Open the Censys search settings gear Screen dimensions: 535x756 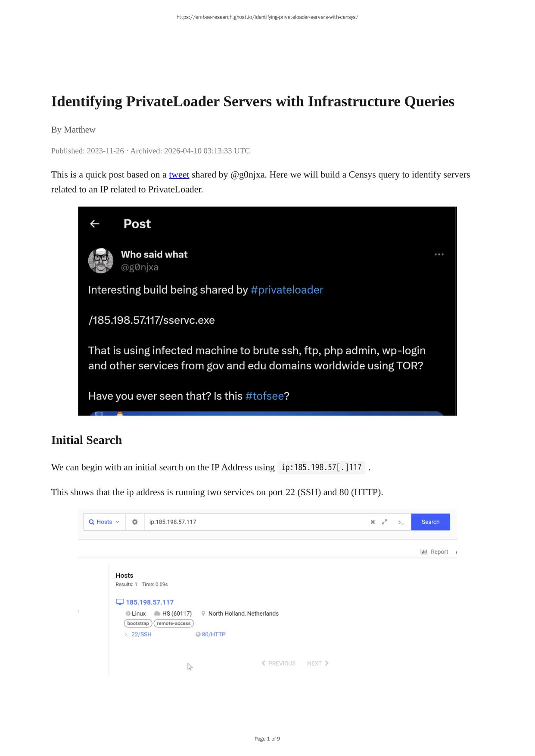click(135, 522)
